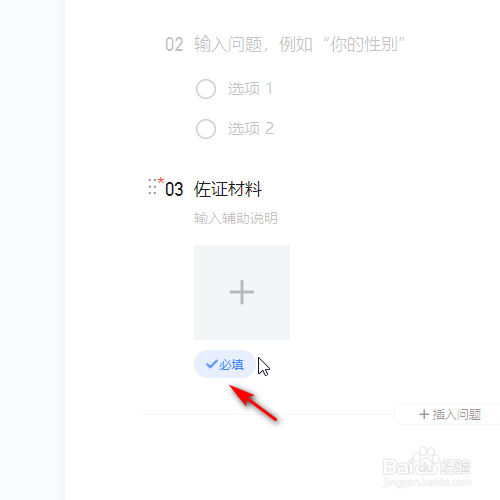The height and width of the screenshot is (500, 500).
Task: Select the 选项 2 radio button
Action: pos(206,129)
